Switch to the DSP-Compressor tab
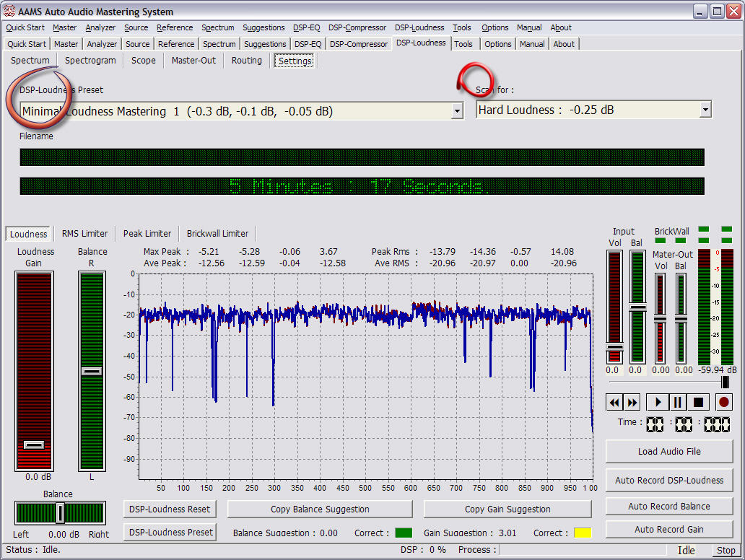The image size is (745, 560). (x=359, y=44)
